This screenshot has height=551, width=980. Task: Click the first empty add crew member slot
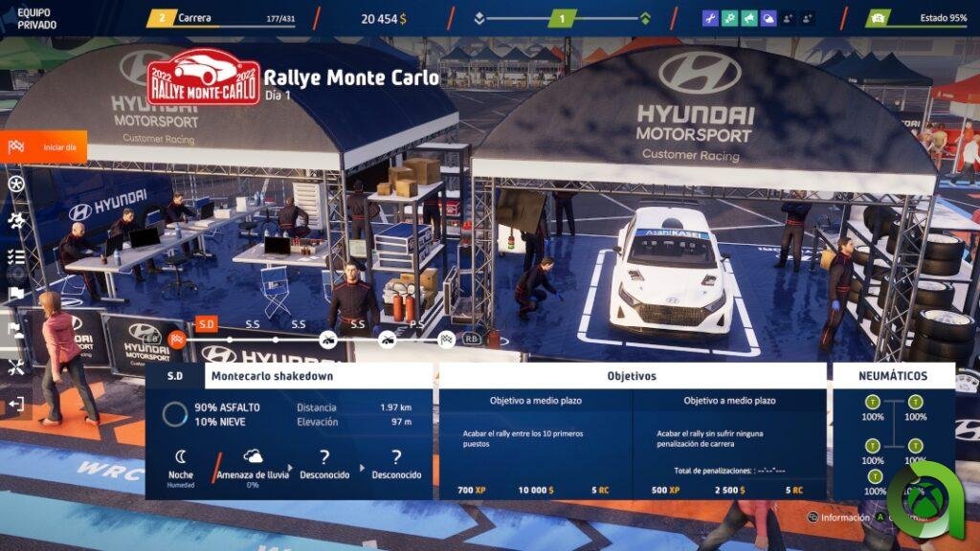(x=788, y=18)
